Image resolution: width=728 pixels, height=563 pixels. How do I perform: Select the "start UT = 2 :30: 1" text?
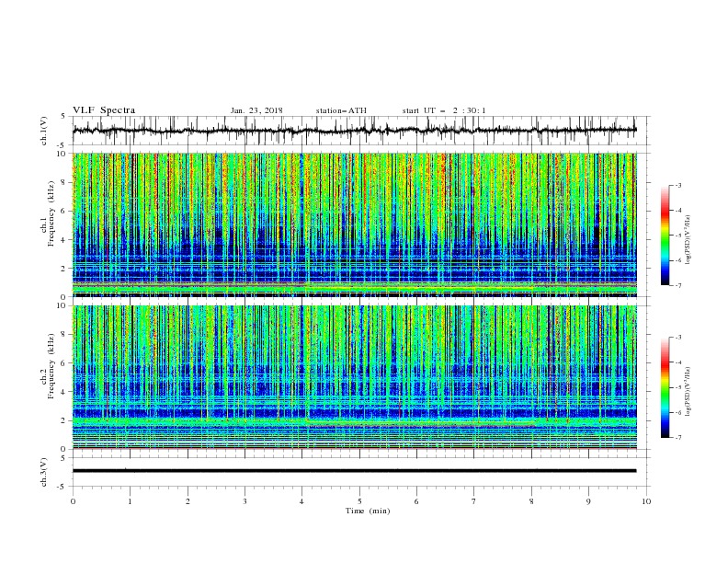pos(444,110)
